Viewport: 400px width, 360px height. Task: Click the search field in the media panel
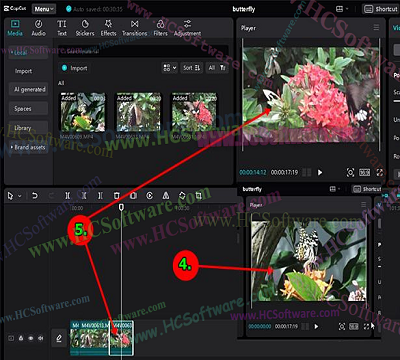(143, 51)
